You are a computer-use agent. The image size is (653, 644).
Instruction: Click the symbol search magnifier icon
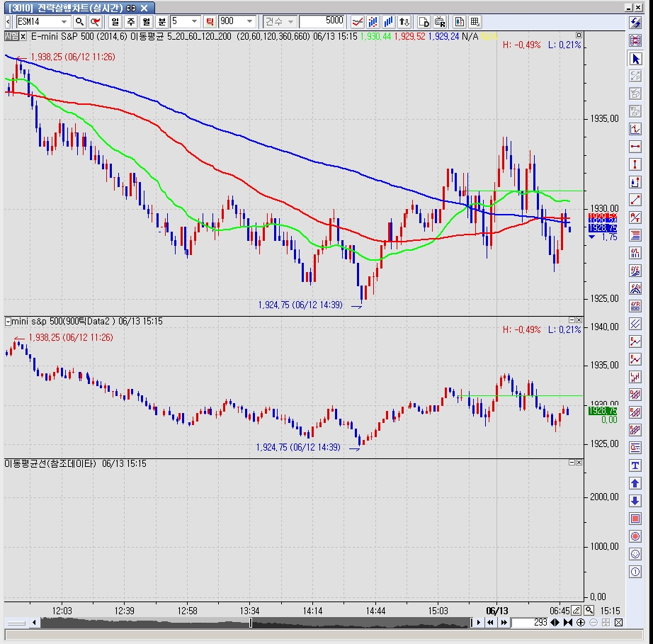pyautogui.click(x=79, y=22)
